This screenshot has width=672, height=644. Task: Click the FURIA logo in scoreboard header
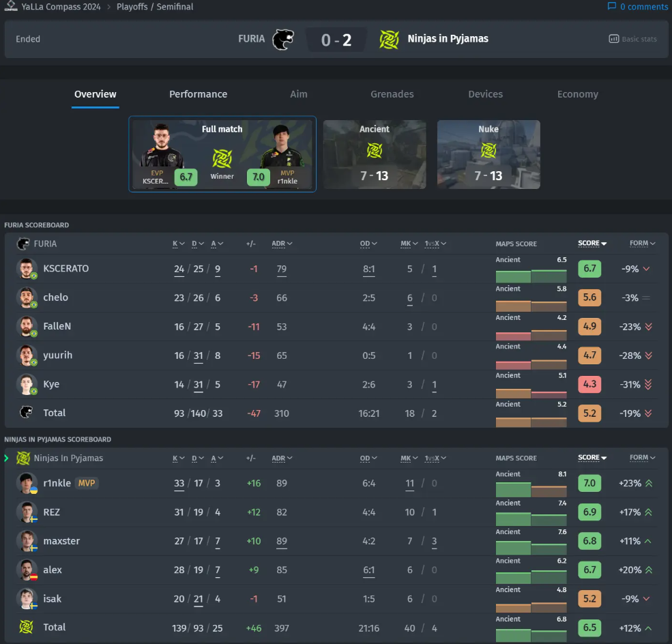[23, 244]
